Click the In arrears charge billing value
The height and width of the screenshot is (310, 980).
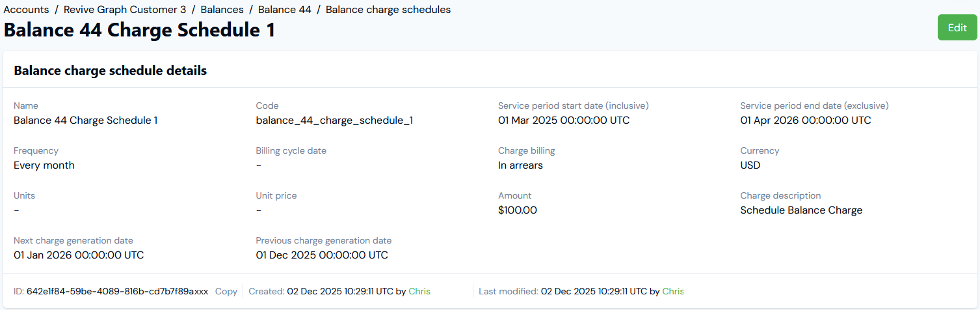520,165
